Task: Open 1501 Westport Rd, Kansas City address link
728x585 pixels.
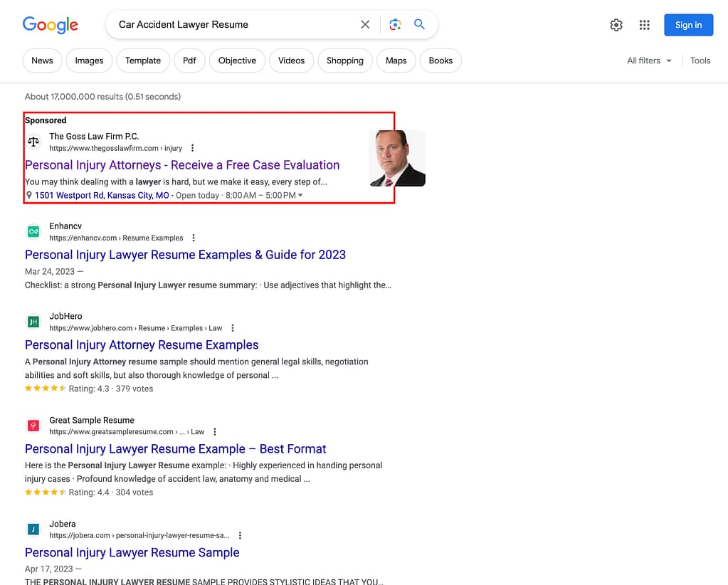Action: pyautogui.click(x=102, y=196)
